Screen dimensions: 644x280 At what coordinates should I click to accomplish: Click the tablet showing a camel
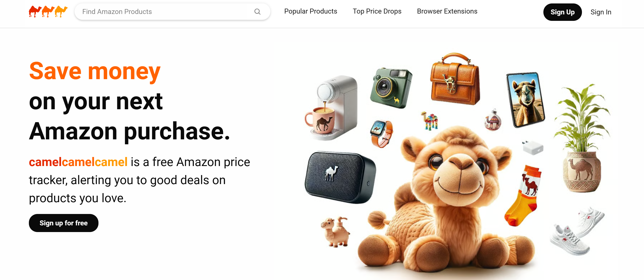pyautogui.click(x=525, y=99)
